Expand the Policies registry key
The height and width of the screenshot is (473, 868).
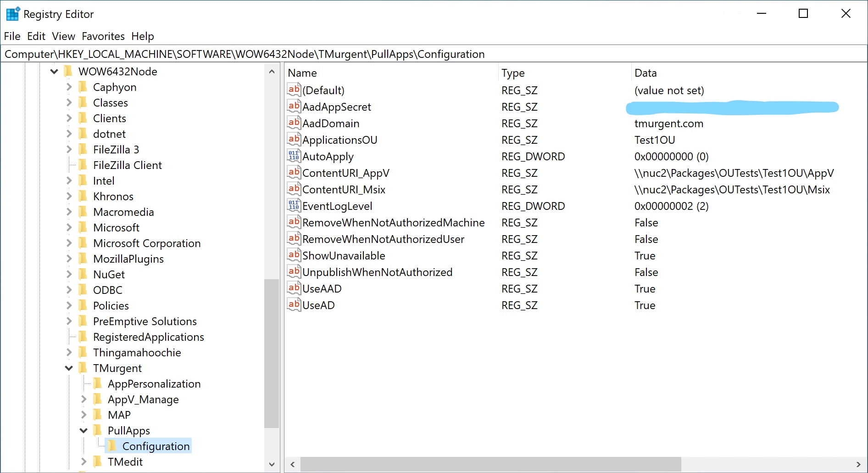pyautogui.click(x=69, y=305)
